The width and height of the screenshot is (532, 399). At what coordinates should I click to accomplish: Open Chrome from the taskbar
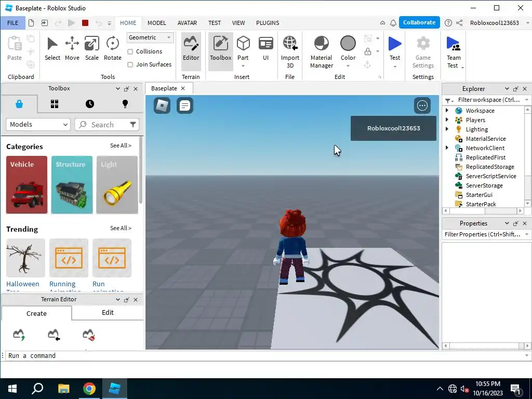[89, 389]
